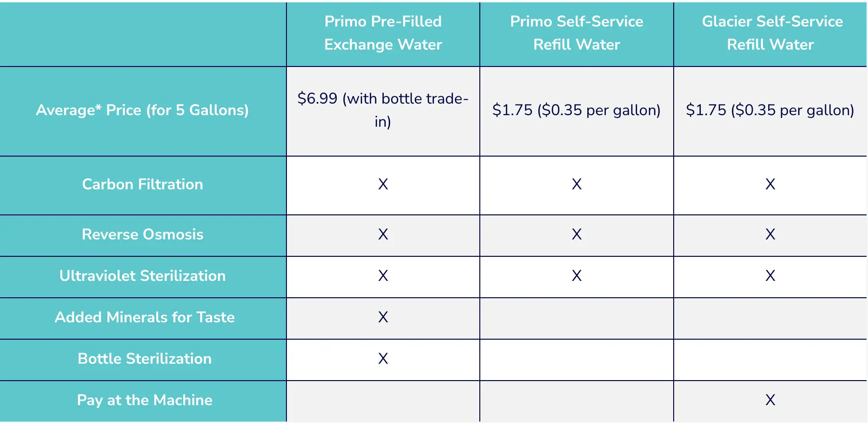Select the Primo Self-Service Refill Water header
Image resolution: width=868 pixels, height=423 pixels.
[x=576, y=33]
